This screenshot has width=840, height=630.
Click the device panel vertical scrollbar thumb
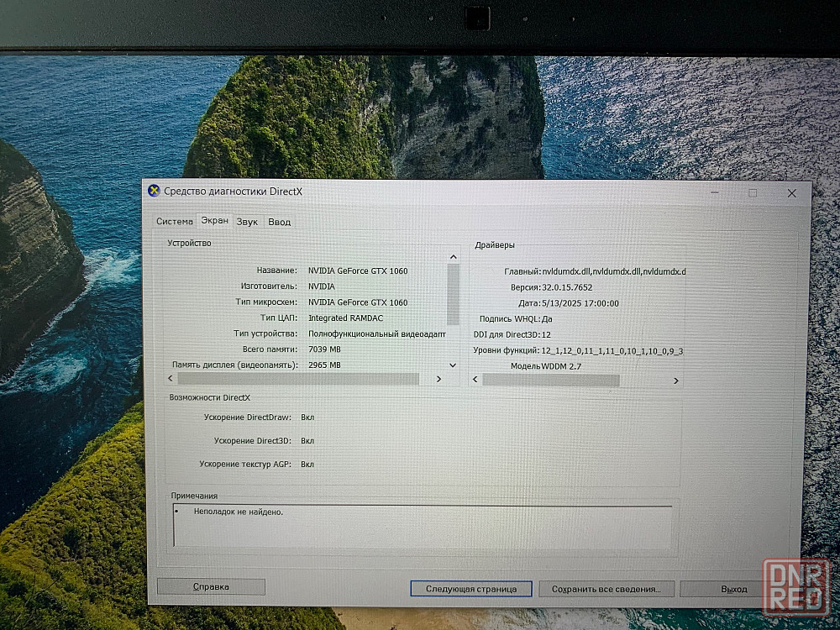(x=454, y=295)
